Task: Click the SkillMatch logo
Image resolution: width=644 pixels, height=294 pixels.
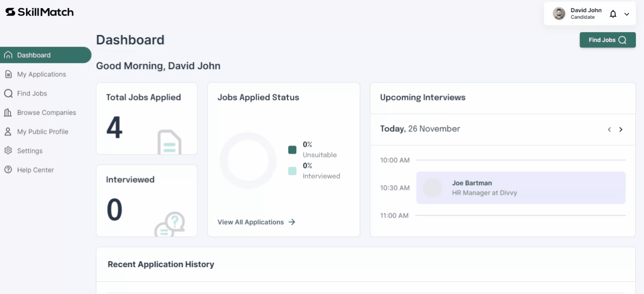Action: 39,12
